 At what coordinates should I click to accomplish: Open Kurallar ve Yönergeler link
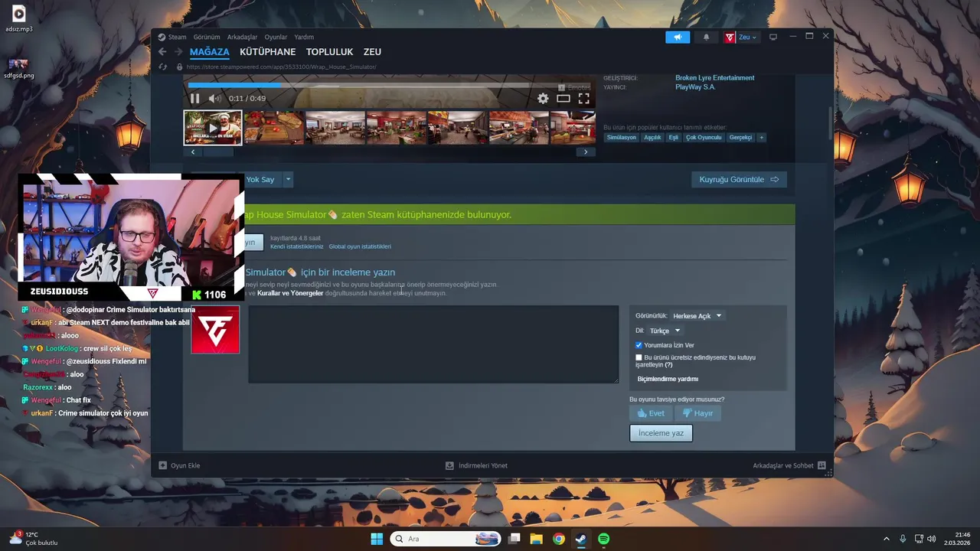290,293
